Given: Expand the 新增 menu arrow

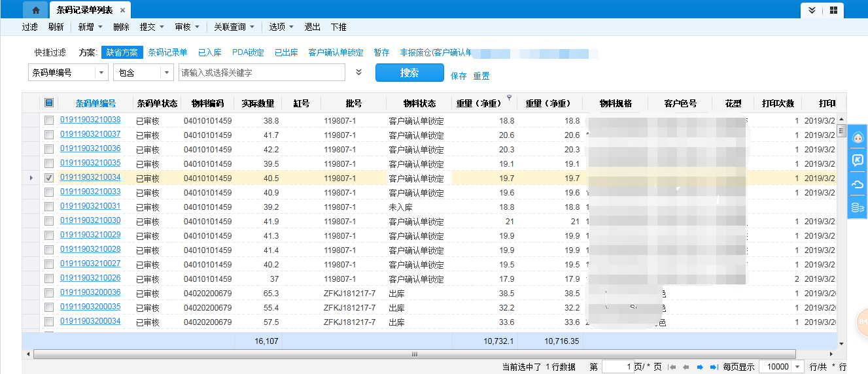Looking at the screenshot, I should tap(100, 27).
